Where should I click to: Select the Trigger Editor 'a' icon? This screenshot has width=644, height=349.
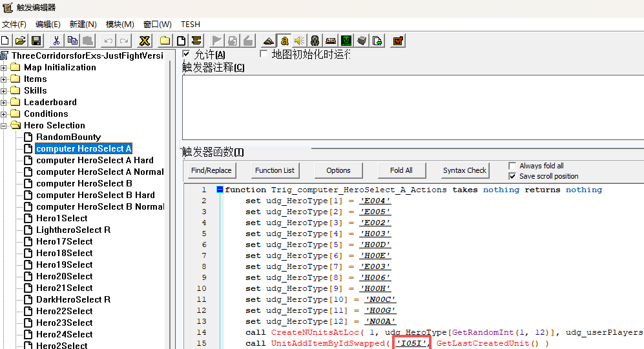(284, 41)
